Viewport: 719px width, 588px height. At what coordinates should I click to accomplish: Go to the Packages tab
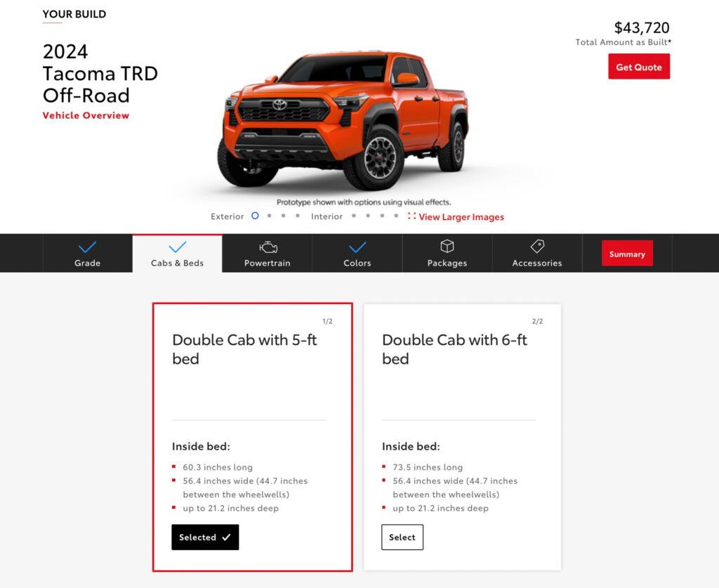(447, 254)
